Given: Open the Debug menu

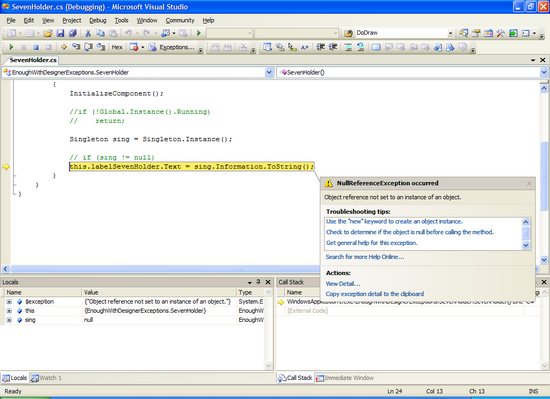Looking at the screenshot, I should coord(98,20).
